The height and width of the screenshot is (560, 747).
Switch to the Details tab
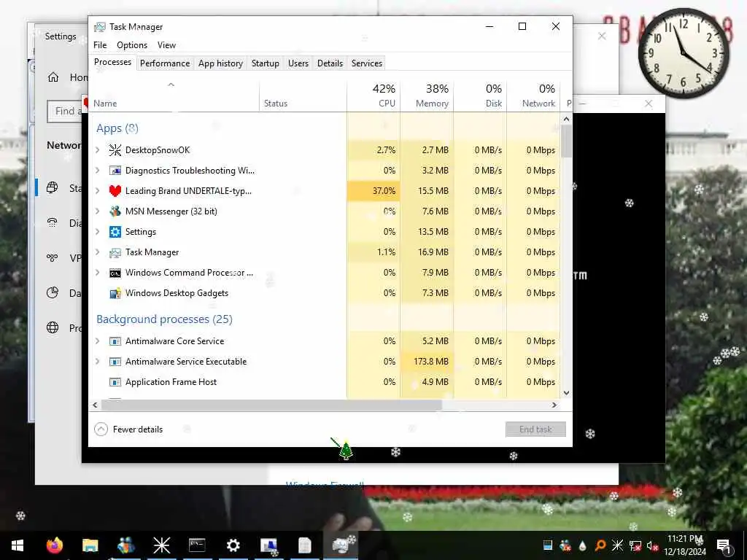(330, 63)
